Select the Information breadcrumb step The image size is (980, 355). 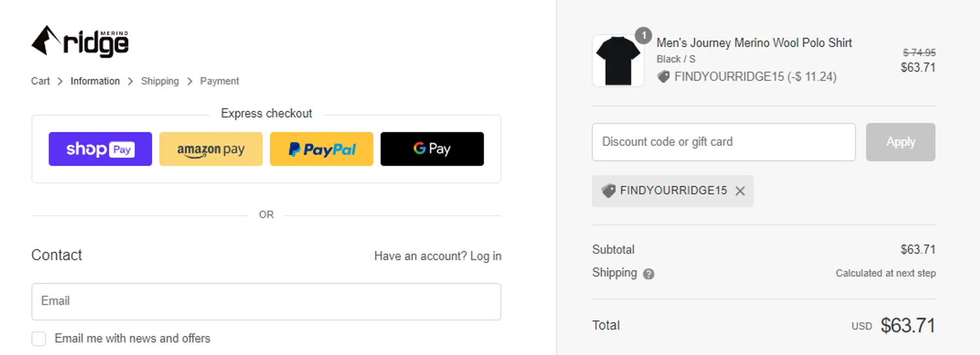point(95,81)
